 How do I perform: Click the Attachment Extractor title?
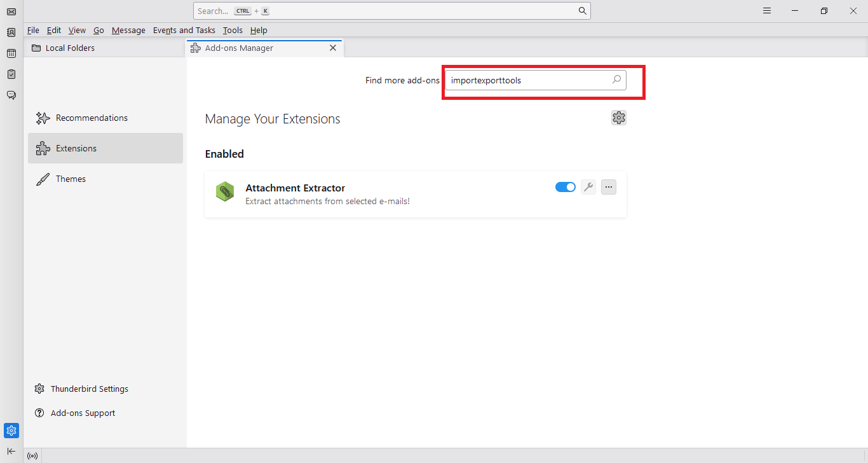click(x=295, y=188)
